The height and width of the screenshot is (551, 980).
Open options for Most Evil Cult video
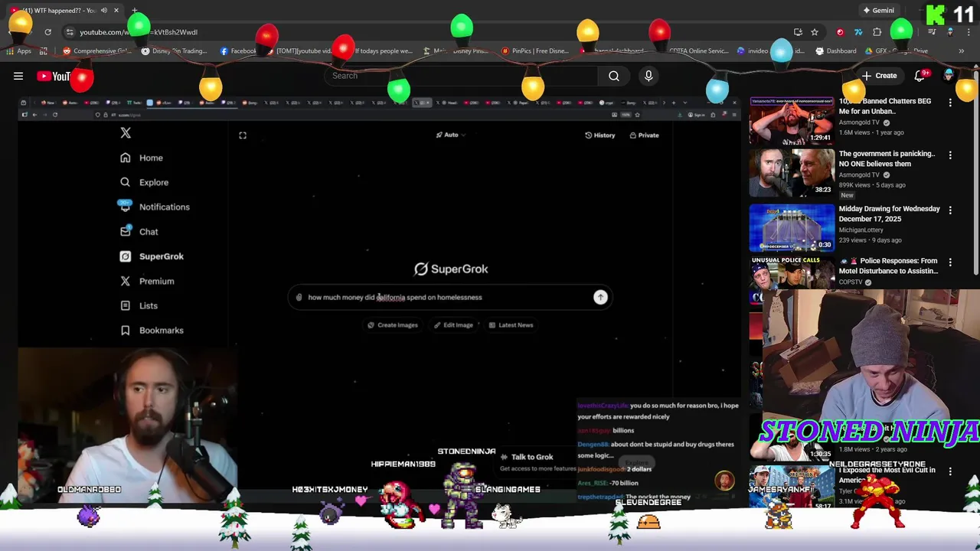pos(950,471)
